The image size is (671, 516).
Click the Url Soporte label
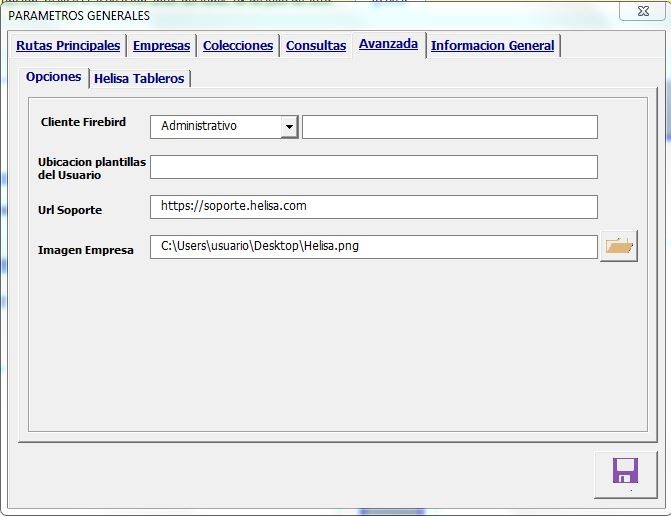[x=70, y=211]
